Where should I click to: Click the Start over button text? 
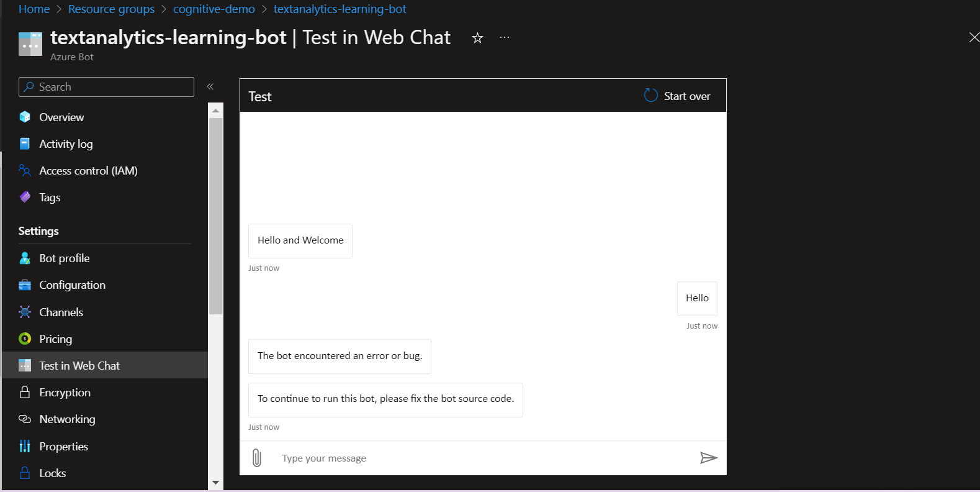click(x=687, y=96)
